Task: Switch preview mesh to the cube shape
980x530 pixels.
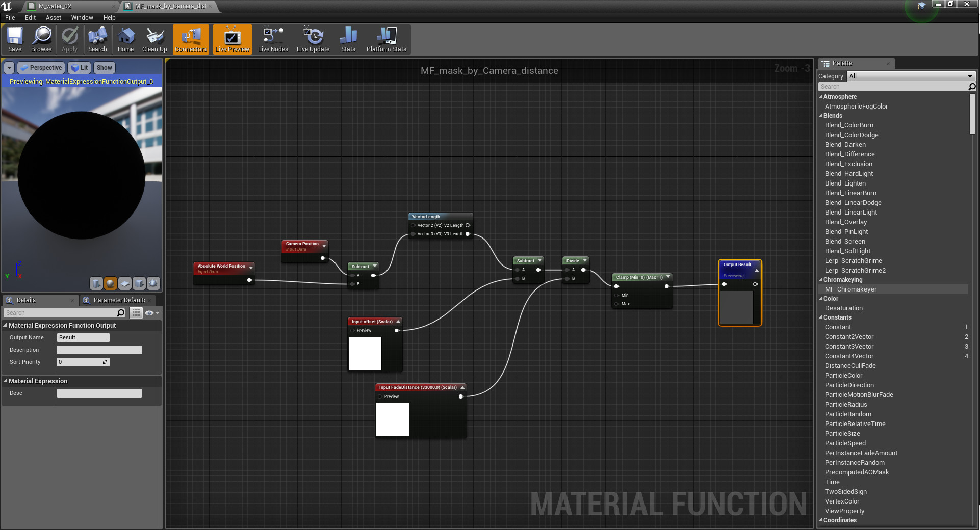Action: point(138,284)
